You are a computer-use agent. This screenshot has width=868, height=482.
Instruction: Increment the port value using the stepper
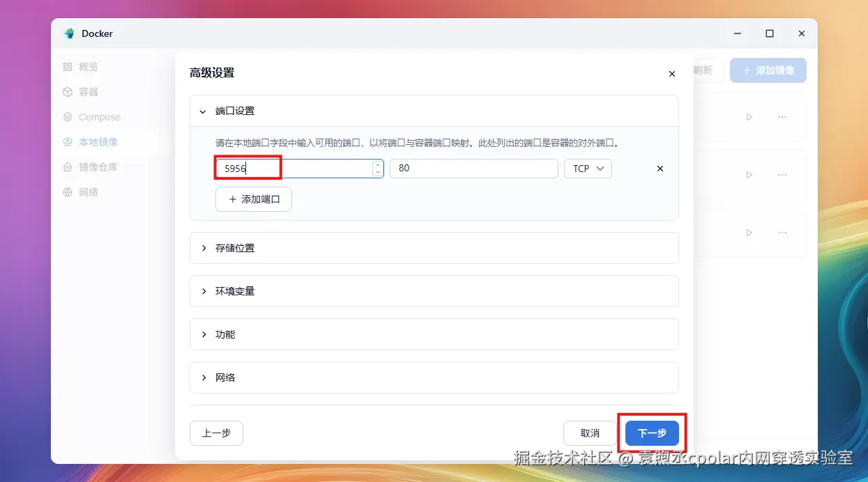point(376,165)
